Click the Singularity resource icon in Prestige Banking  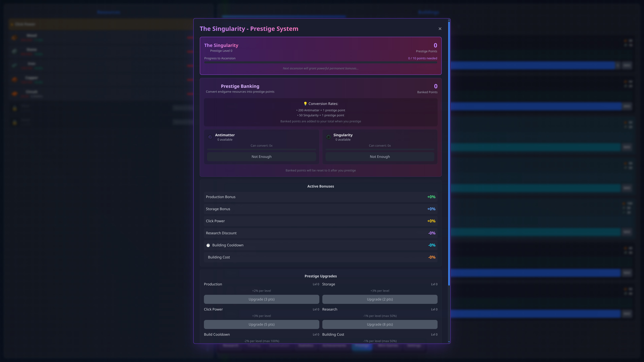(x=329, y=137)
